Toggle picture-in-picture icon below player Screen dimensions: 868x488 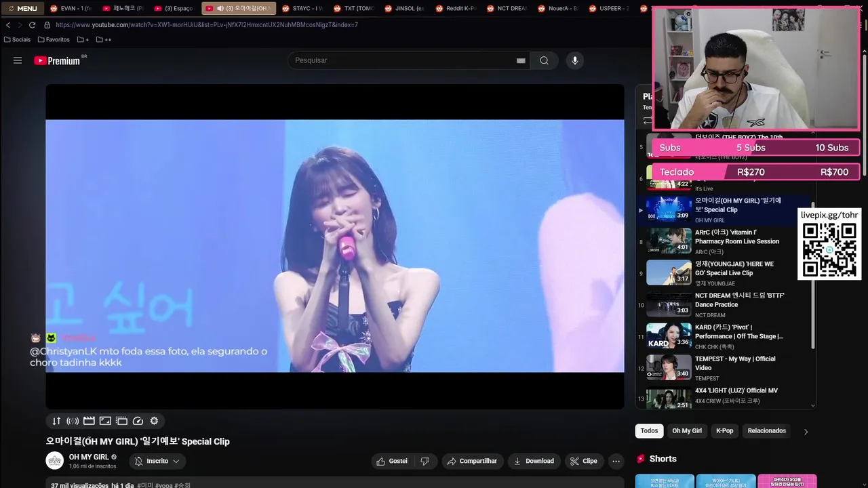tap(105, 421)
